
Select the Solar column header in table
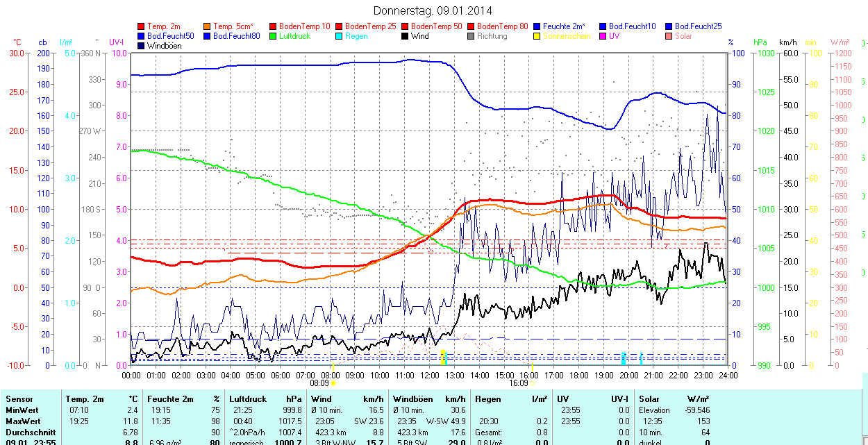coord(649,399)
